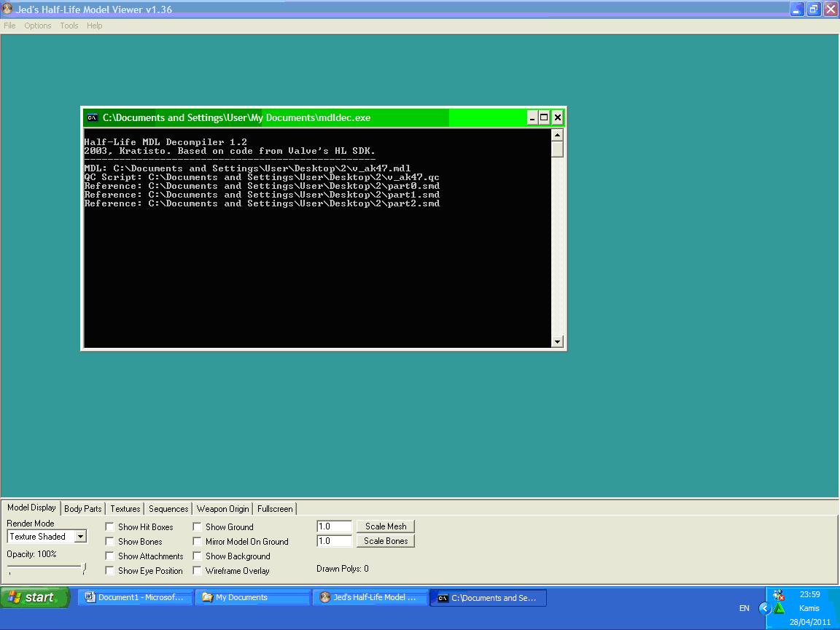Click console line ending part2.smd
The height and width of the screenshot is (630, 840).
point(262,203)
